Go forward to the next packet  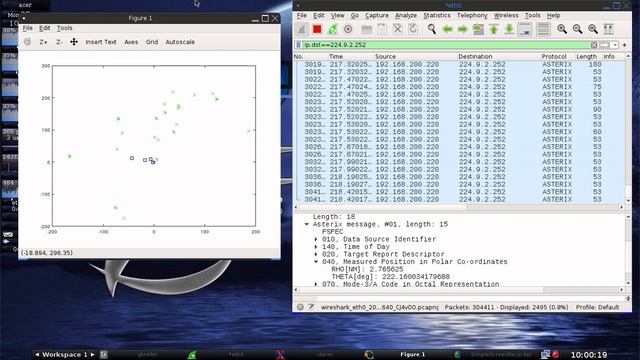coord(462,29)
